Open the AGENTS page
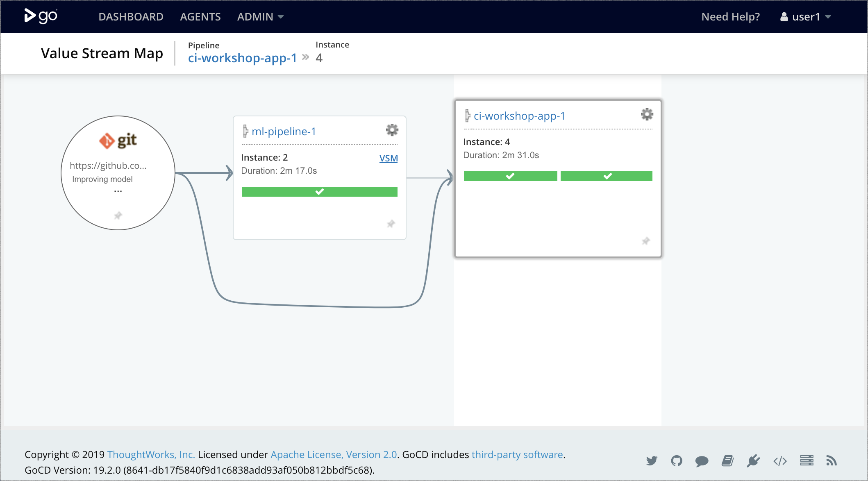 (200, 17)
